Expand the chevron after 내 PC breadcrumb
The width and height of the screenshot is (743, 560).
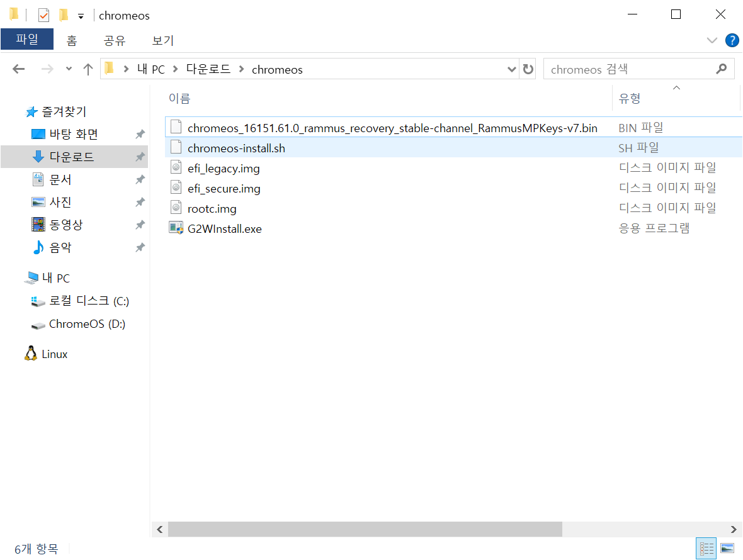tap(175, 69)
